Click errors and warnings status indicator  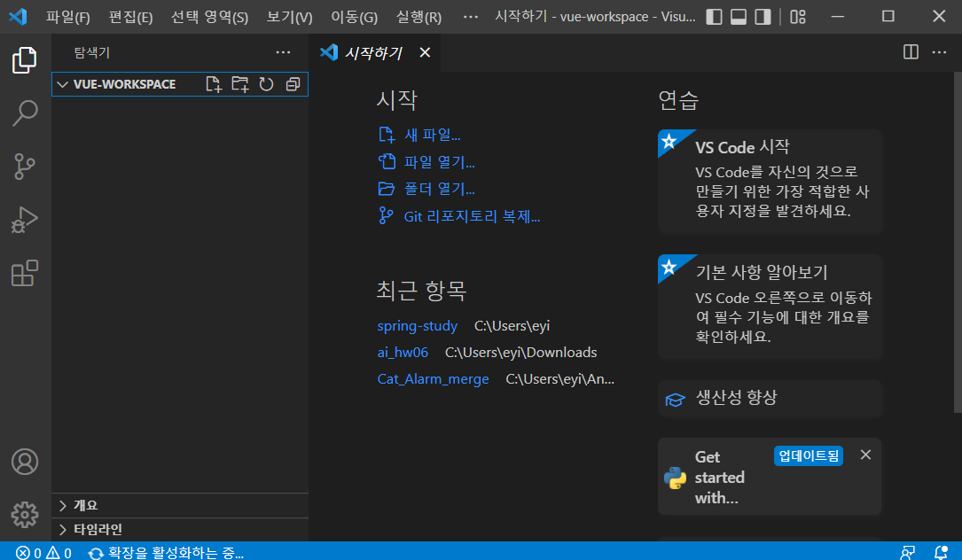[x=43, y=553]
